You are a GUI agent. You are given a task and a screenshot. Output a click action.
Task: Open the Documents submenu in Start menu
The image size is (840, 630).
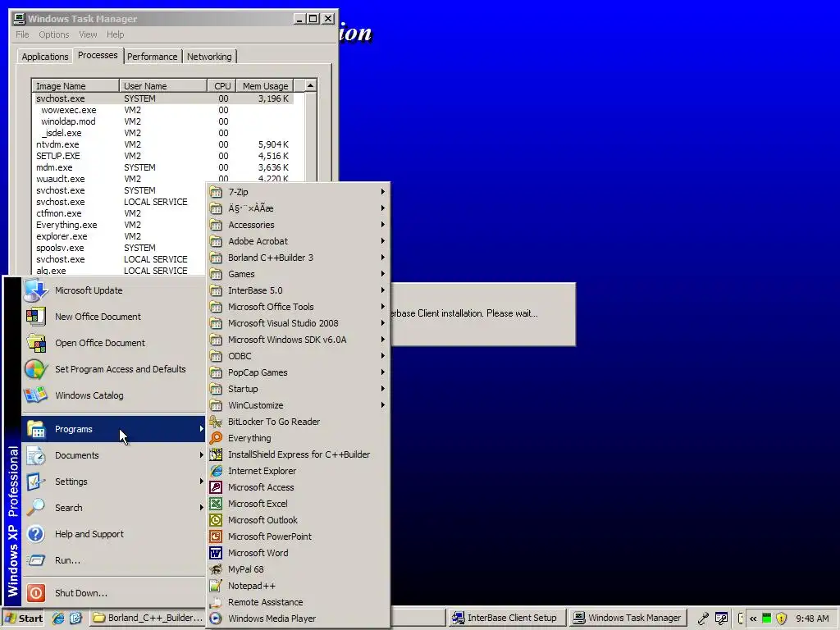(113, 455)
